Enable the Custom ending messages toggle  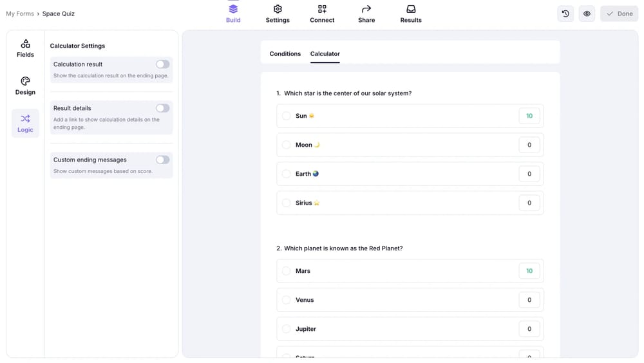[163, 160]
